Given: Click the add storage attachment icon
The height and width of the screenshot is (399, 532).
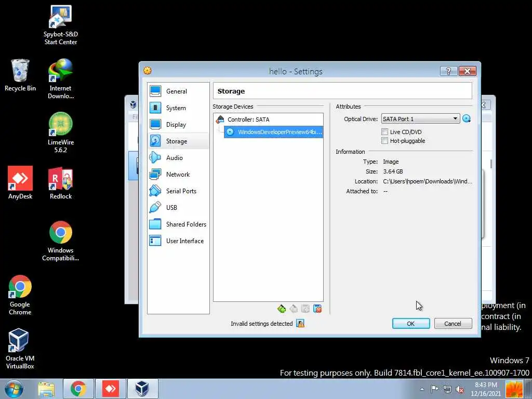Looking at the screenshot, I should point(305,309).
